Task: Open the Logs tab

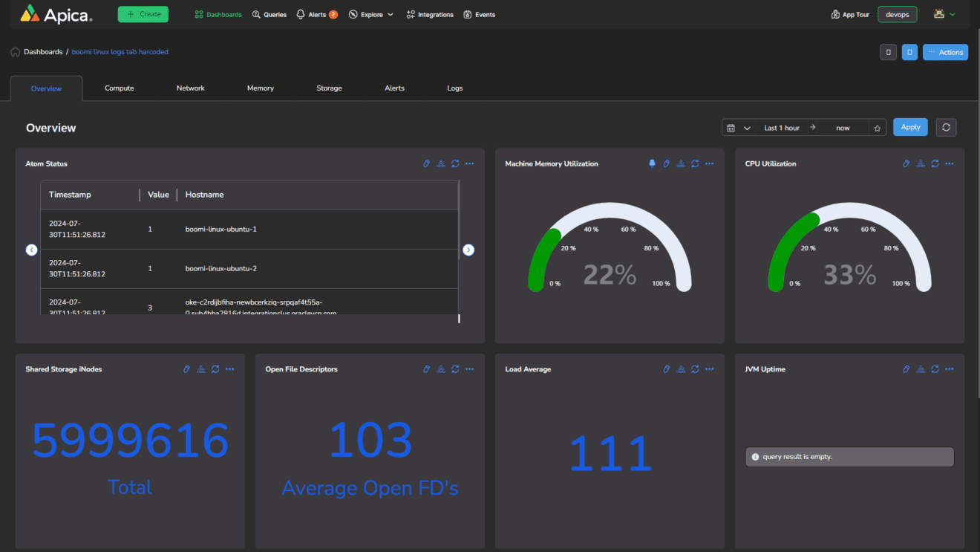Action: click(x=454, y=88)
